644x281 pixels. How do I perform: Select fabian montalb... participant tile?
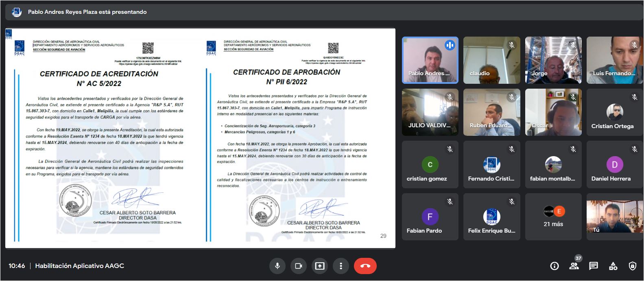[x=553, y=164]
